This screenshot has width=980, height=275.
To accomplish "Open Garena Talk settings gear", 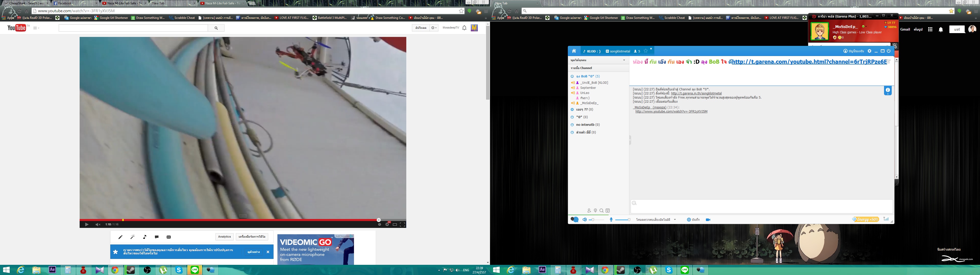I will point(869,51).
